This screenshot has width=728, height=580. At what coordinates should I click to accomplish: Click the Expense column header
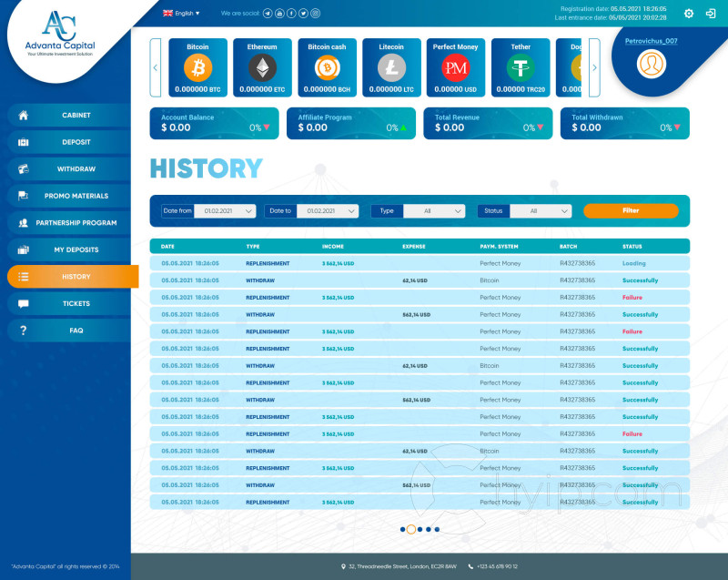pyautogui.click(x=414, y=247)
